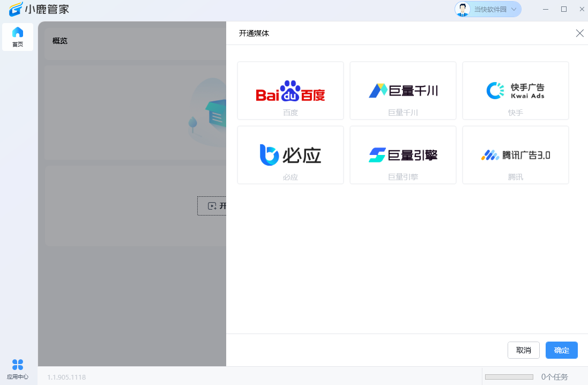This screenshot has width=588, height=385.
Task: Open the 应用中心 app center icon
Action: 18,369
